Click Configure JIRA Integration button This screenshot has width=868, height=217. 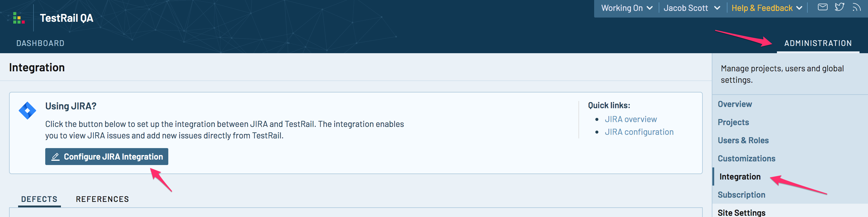pos(106,157)
